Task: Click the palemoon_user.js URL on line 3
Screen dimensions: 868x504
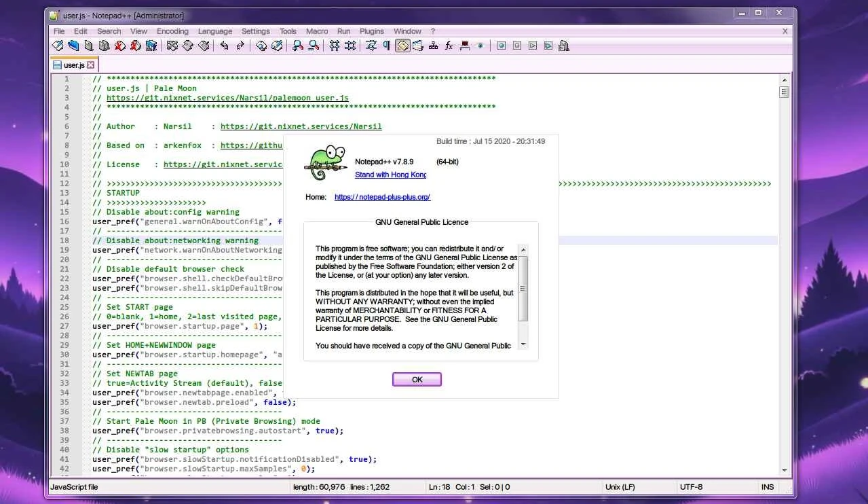Action: click(227, 98)
